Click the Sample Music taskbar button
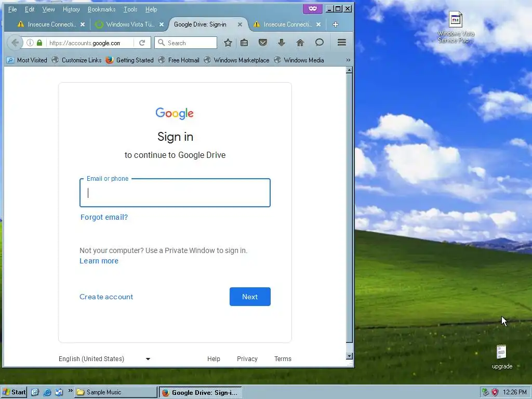This screenshot has height=399, width=532. [x=116, y=392]
